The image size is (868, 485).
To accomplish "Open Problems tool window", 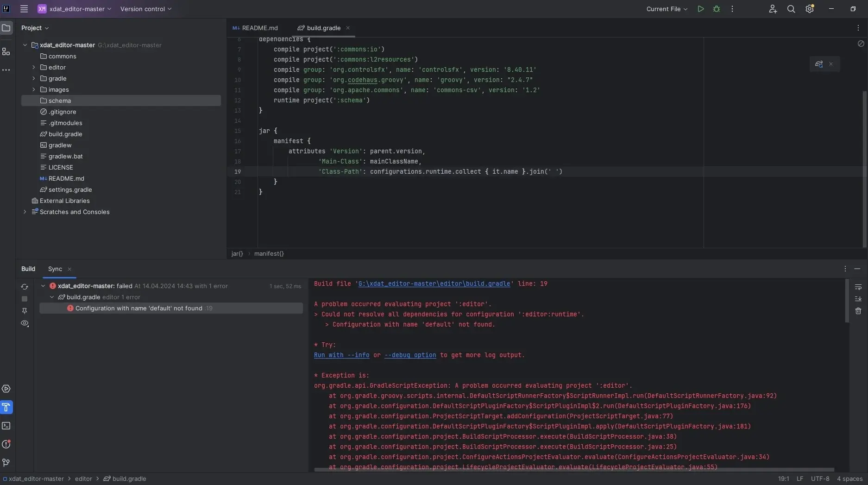I will click(6, 444).
